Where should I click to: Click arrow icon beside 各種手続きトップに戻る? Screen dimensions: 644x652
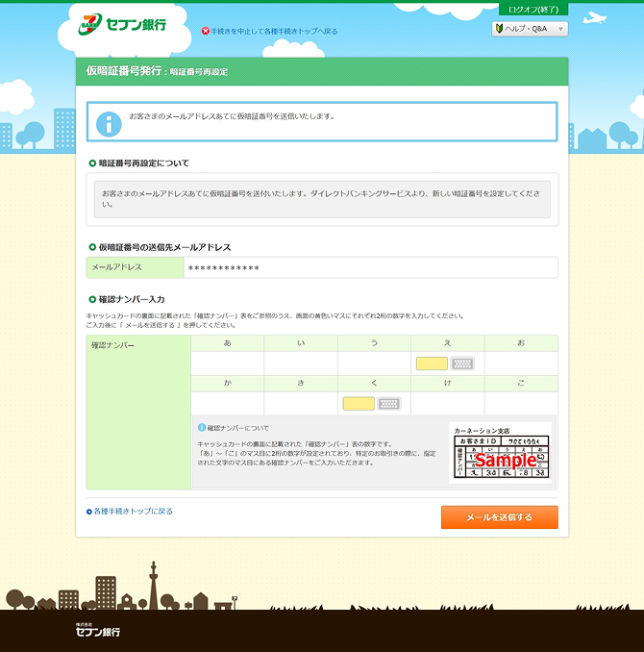coord(89,512)
